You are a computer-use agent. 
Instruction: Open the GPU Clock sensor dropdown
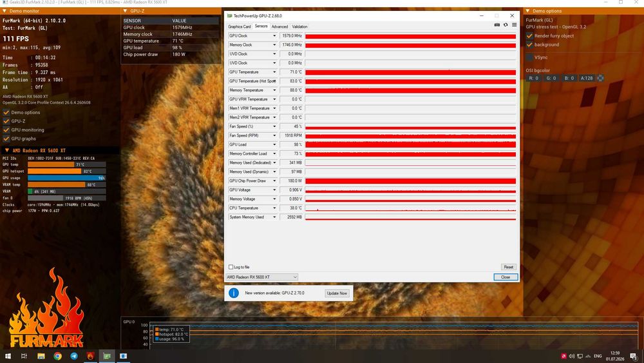coord(274,35)
